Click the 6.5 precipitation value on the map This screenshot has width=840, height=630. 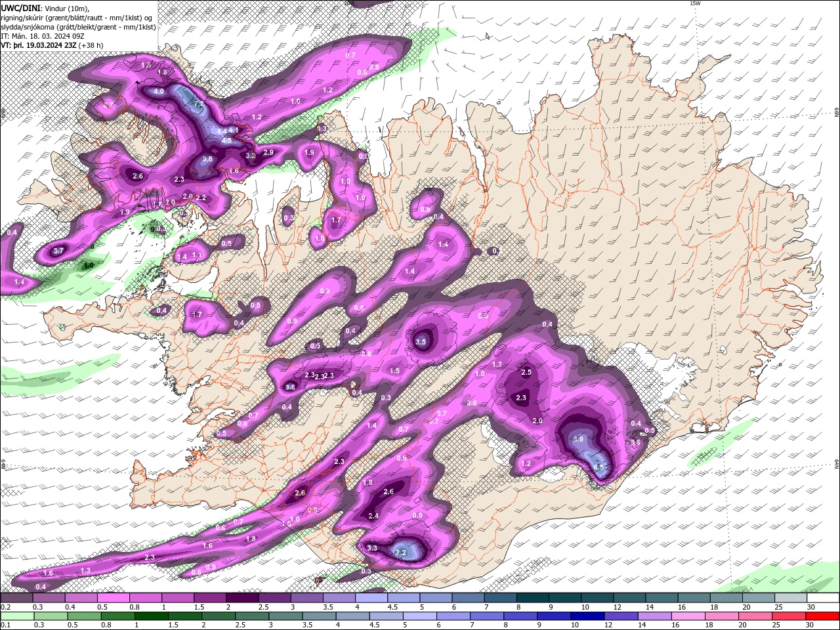point(598,467)
